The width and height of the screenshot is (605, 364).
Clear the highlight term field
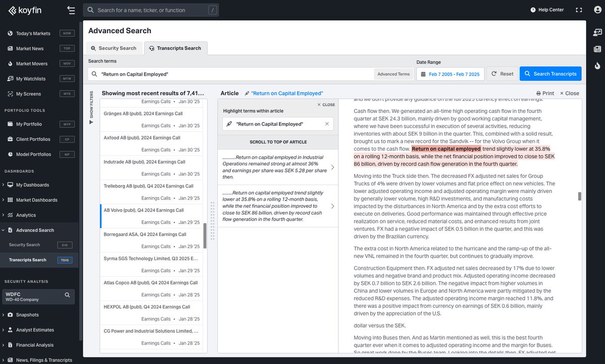[x=327, y=124]
